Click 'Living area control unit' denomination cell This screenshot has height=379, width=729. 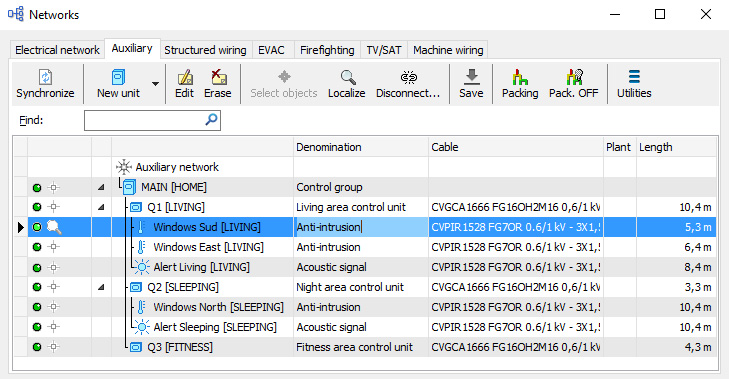point(361,207)
